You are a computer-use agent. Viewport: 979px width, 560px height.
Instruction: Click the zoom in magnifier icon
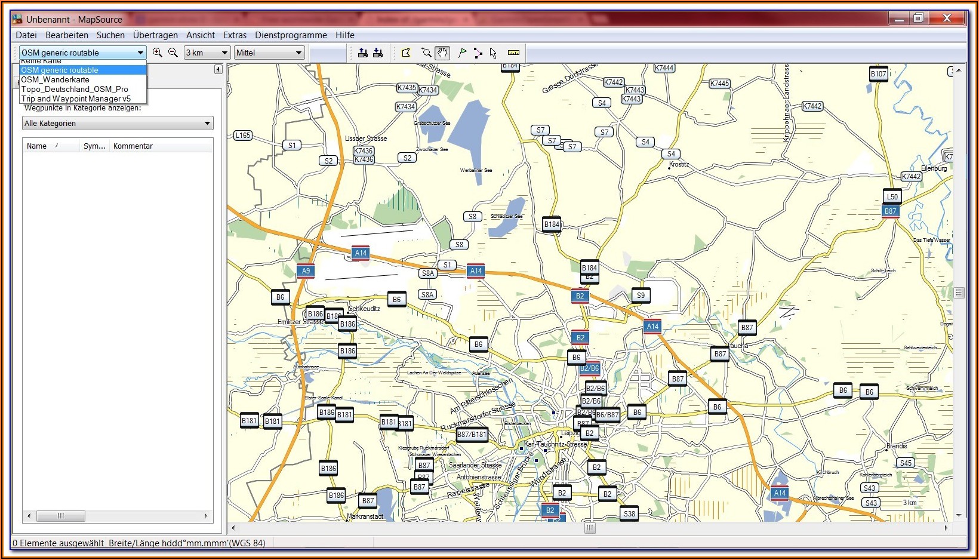coord(158,53)
